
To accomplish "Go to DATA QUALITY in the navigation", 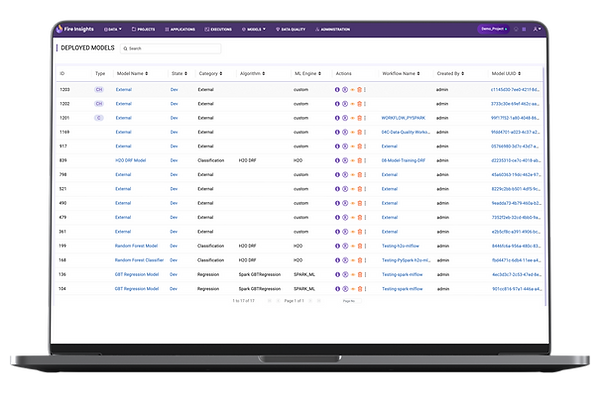I will (291, 29).
